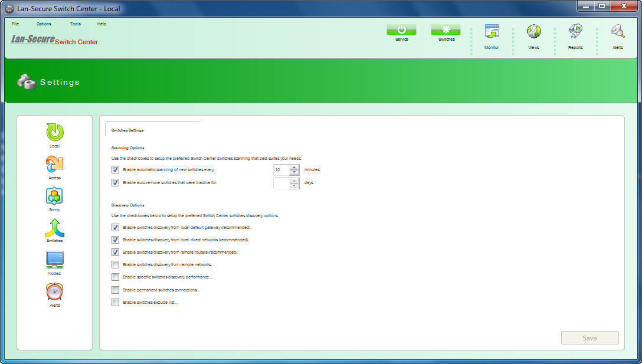Toggle automatic scanning of new switches checkbox
Screen dimensions: 642x364
pyautogui.click(x=116, y=169)
